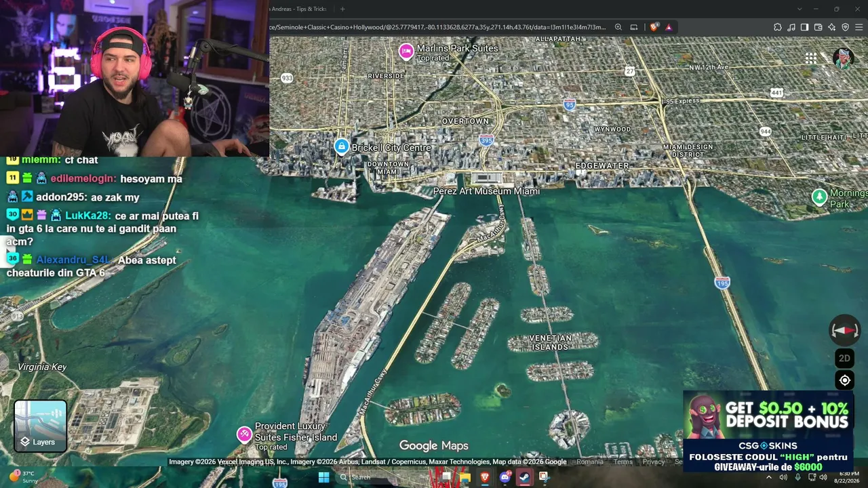Click the I-395 highway shield

coord(486,140)
